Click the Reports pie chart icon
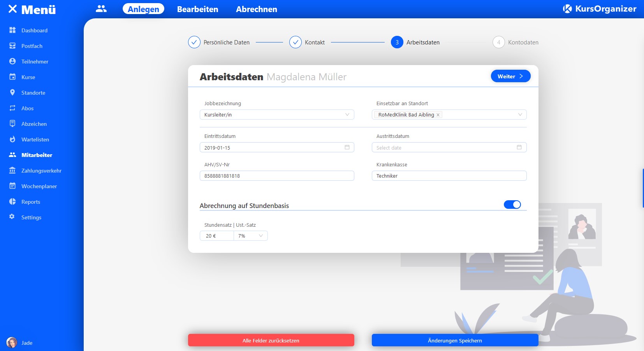This screenshot has width=644, height=351. (12, 201)
